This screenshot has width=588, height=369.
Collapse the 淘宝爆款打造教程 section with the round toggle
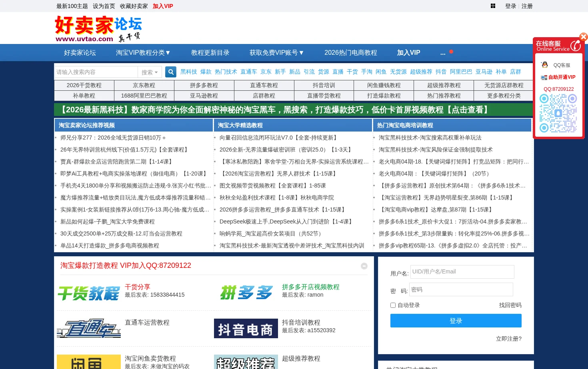click(364, 266)
